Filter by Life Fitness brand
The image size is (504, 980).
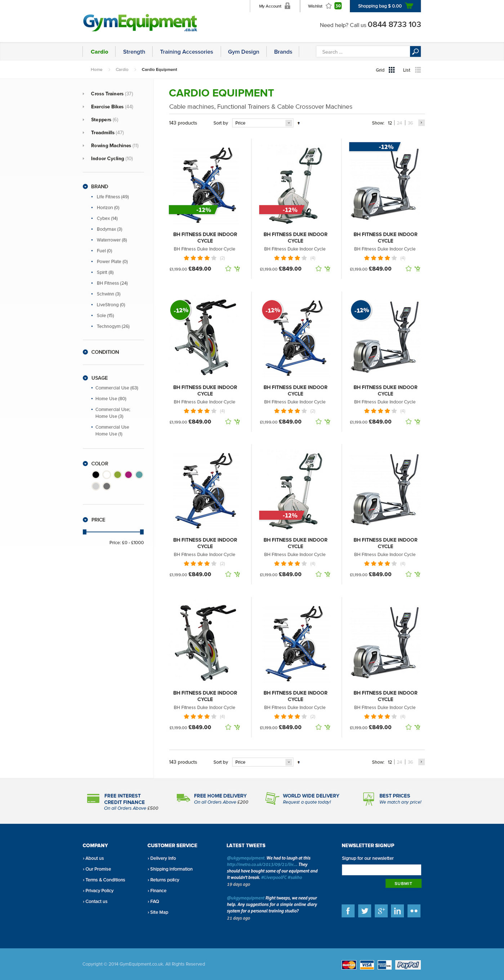[113, 197]
